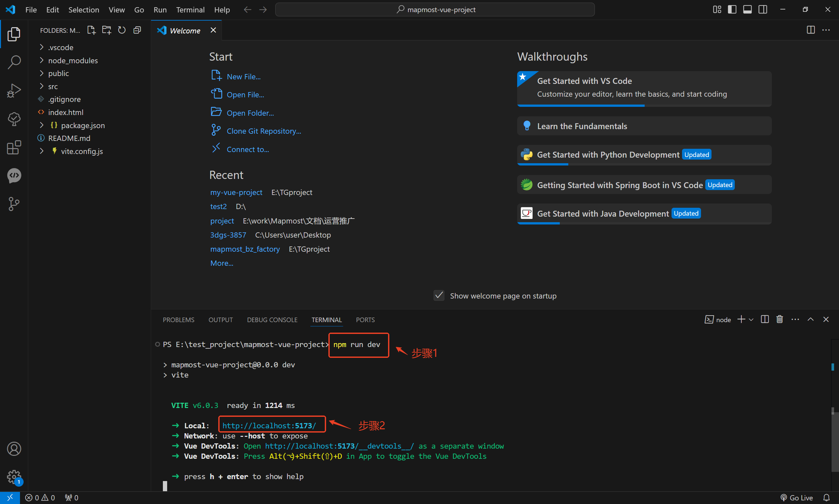
Task: Expand the package.json nested files
Action: pos(41,125)
